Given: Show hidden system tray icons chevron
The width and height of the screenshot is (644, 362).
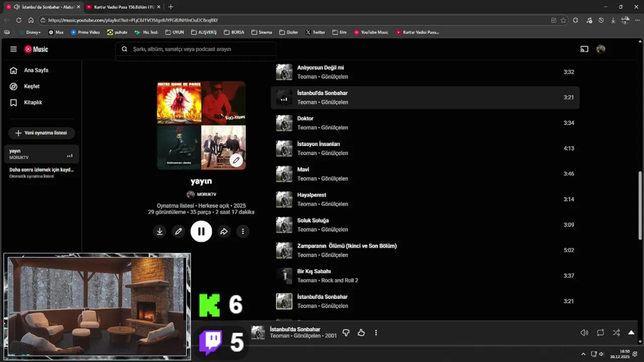Looking at the screenshot, I should [583, 354].
